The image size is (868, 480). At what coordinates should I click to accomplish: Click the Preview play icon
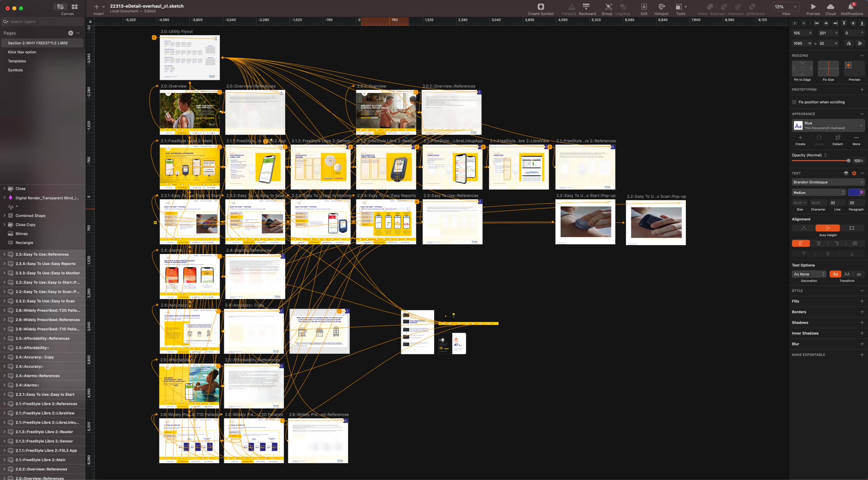[813, 7]
